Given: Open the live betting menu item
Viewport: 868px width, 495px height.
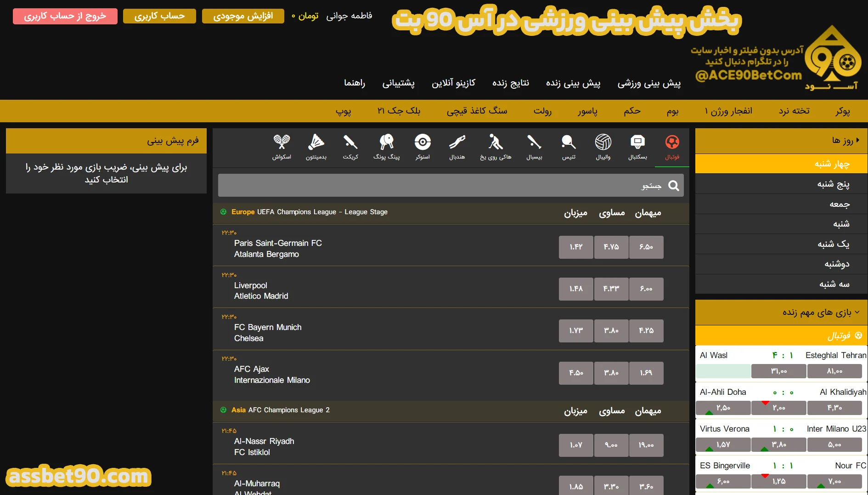Looking at the screenshot, I should (573, 83).
